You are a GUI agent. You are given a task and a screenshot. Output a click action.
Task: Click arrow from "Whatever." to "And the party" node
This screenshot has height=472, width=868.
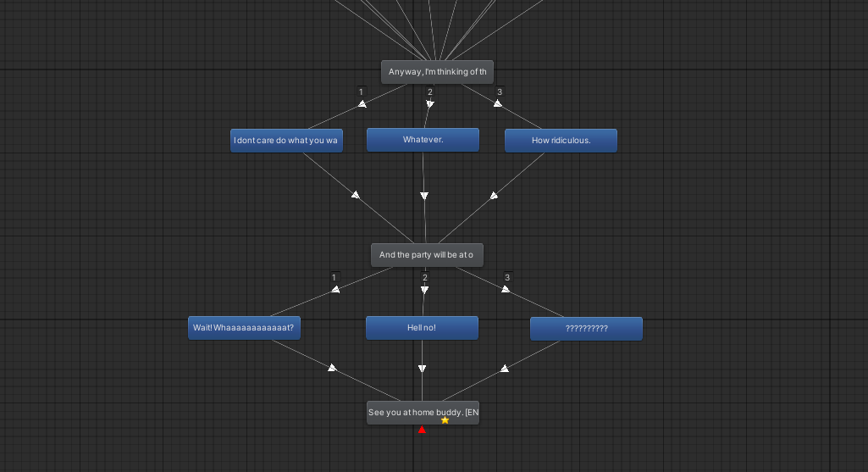[423, 196]
